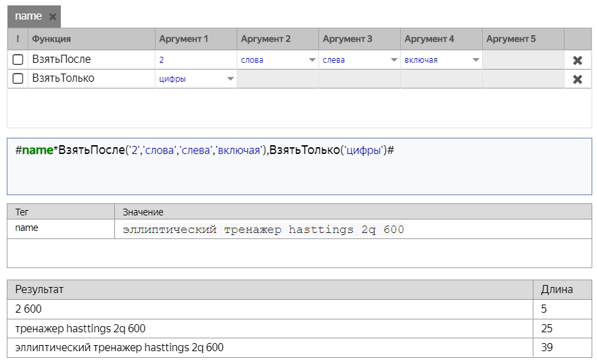This screenshot has height=364, width=597.
Task: Select result row 'тренажер hasttings 2q 600'
Action: coord(270,328)
